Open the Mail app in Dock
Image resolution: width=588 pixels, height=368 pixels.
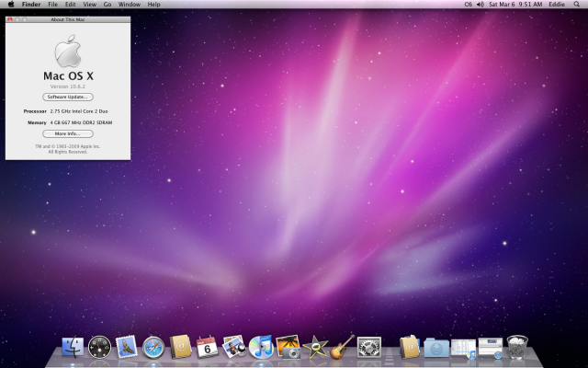pos(127,347)
